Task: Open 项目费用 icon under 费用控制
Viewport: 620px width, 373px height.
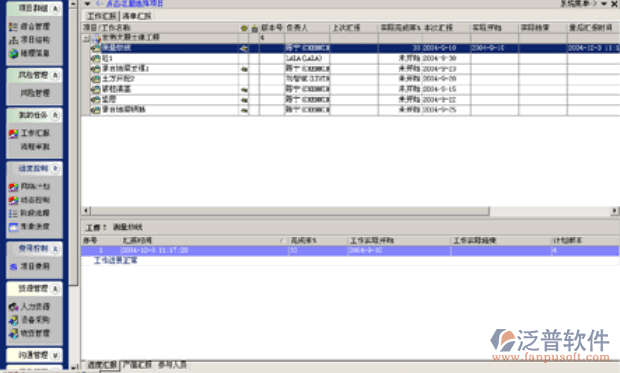Action: pyautogui.click(x=13, y=267)
